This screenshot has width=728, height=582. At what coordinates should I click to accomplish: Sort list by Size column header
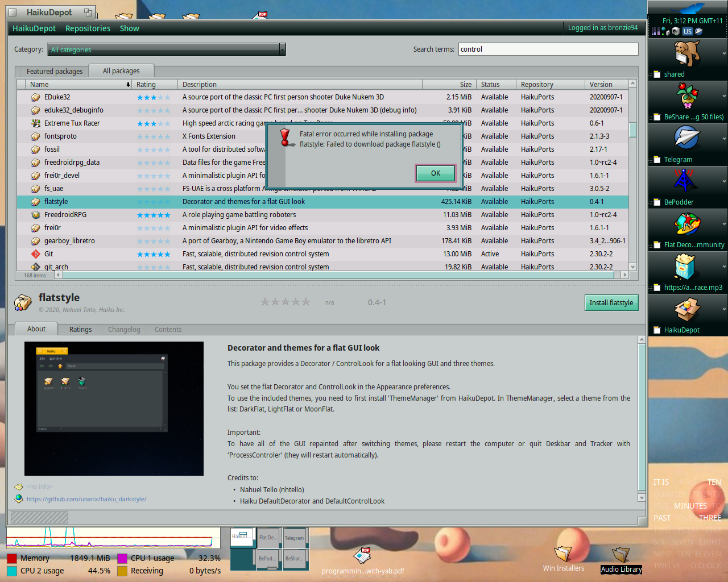pos(449,85)
